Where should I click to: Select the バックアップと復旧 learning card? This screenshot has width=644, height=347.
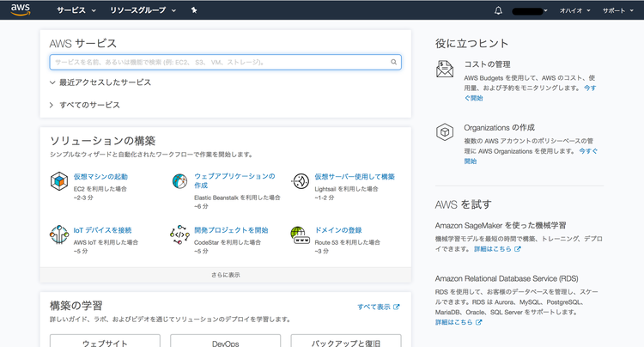(346, 341)
